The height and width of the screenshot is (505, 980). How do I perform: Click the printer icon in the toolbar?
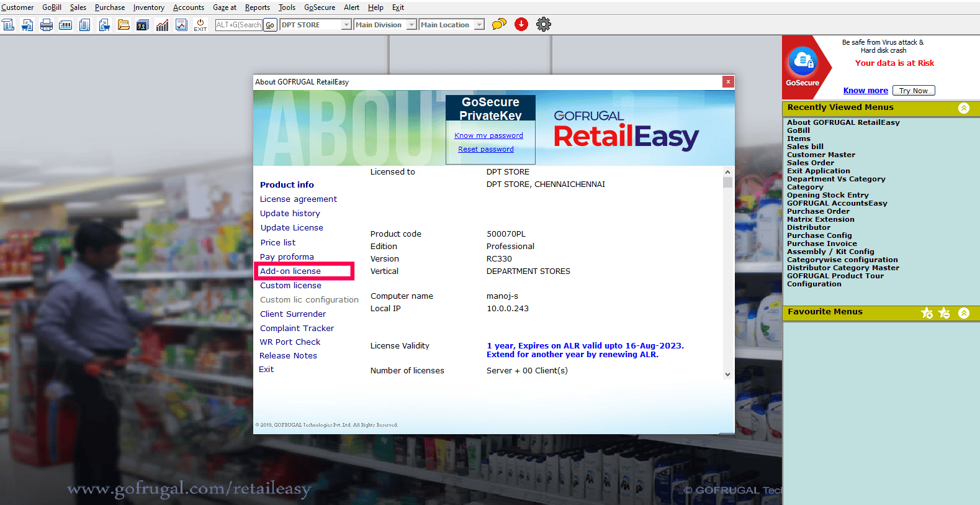(x=47, y=25)
